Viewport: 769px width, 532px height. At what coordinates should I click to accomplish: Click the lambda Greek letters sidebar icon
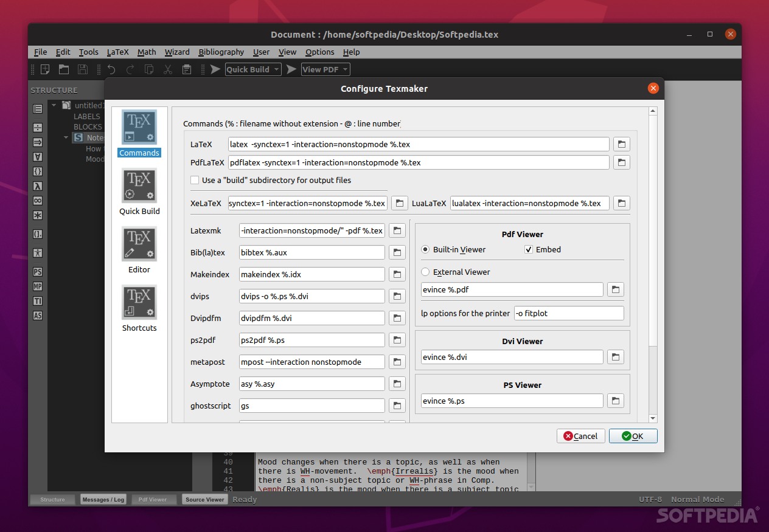(38, 186)
